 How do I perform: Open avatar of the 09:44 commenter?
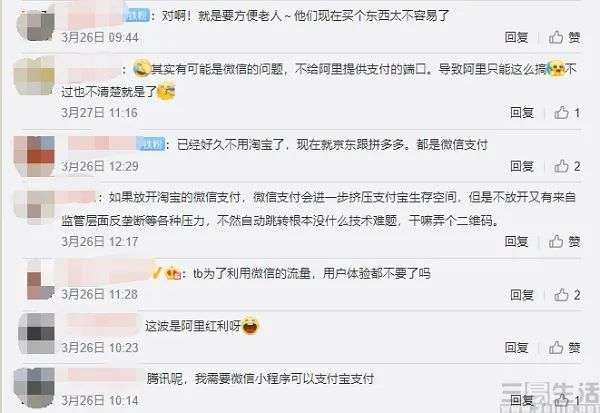click(36, 25)
